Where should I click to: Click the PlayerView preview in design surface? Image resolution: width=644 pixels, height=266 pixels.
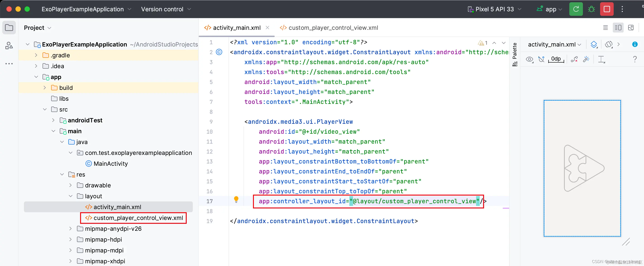tap(582, 168)
